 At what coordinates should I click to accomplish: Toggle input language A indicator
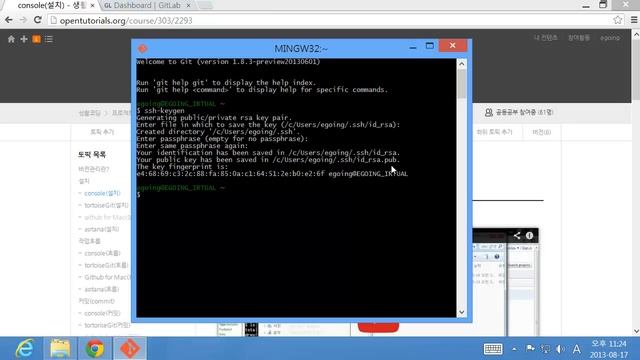pos(576,349)
